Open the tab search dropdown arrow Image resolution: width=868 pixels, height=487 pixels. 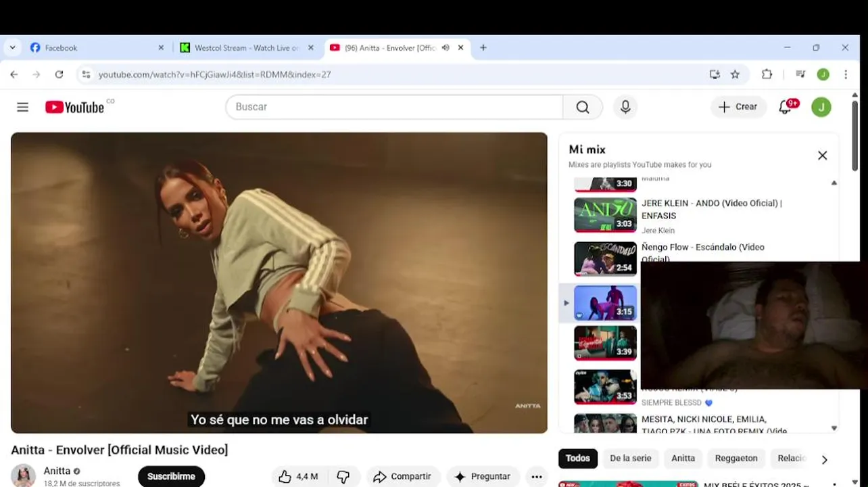[12, 48]
